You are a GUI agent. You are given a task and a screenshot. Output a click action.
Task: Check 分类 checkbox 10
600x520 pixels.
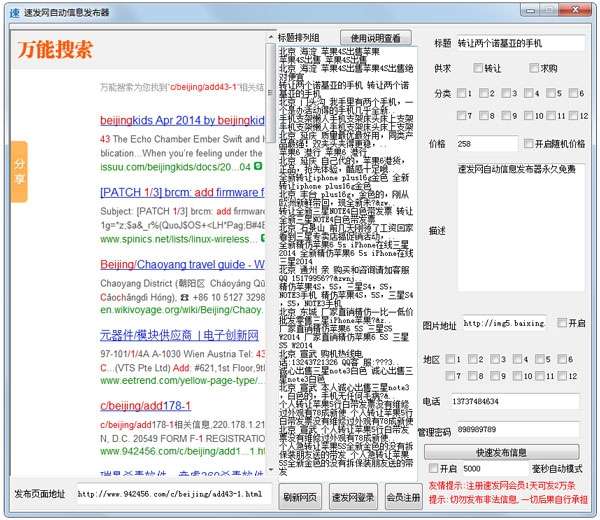click(528, 115)
